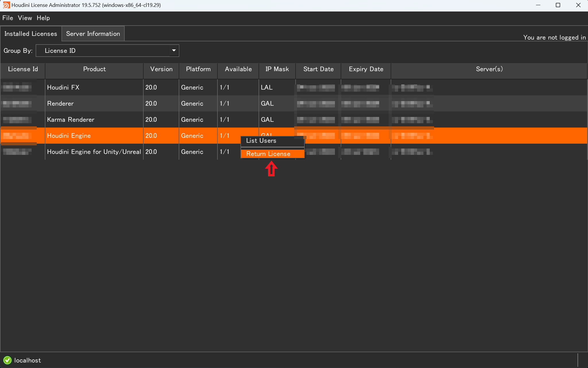Select the Renderer license row
The width and height of the screenshot is (588, 368).
click(x=294, y=103)
